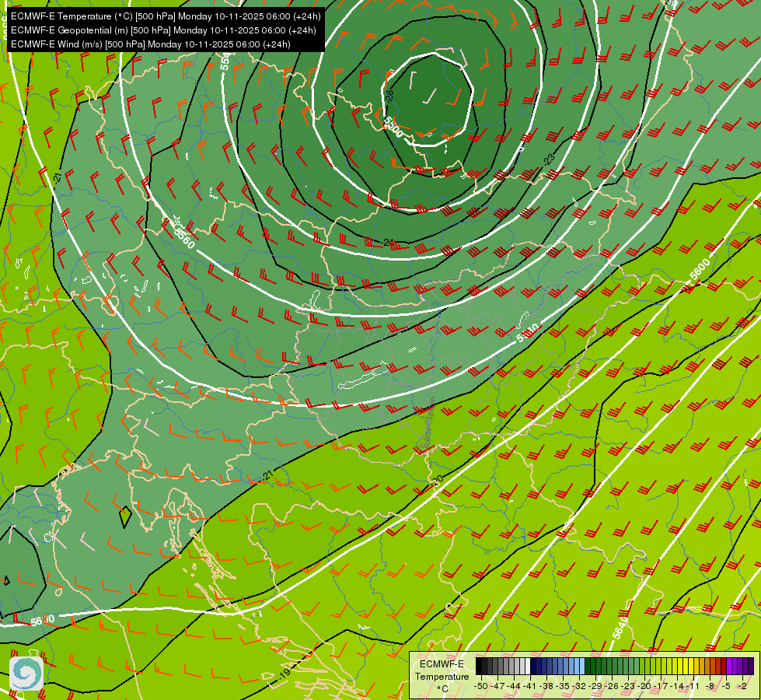Viewport: 761px width, 700px height.
Task: Click the swirl logo icon in the map corner
Action: coord(26,674)
